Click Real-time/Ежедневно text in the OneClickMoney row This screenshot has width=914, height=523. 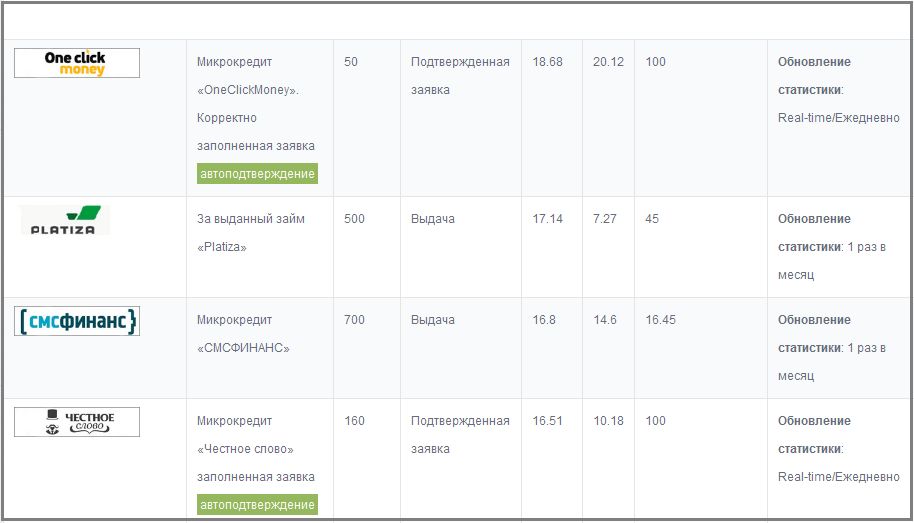click(838, 118)
